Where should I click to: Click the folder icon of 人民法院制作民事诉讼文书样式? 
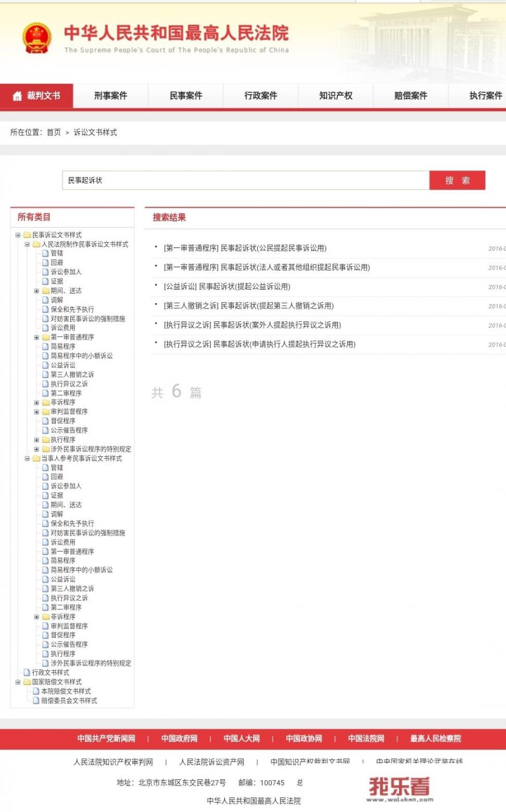click(x=36, y=244)
